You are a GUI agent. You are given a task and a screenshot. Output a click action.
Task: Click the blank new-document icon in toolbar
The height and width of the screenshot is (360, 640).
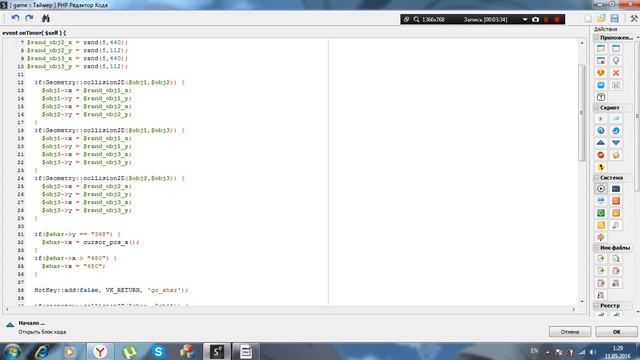pyautogui.click(x=588, y=18)
